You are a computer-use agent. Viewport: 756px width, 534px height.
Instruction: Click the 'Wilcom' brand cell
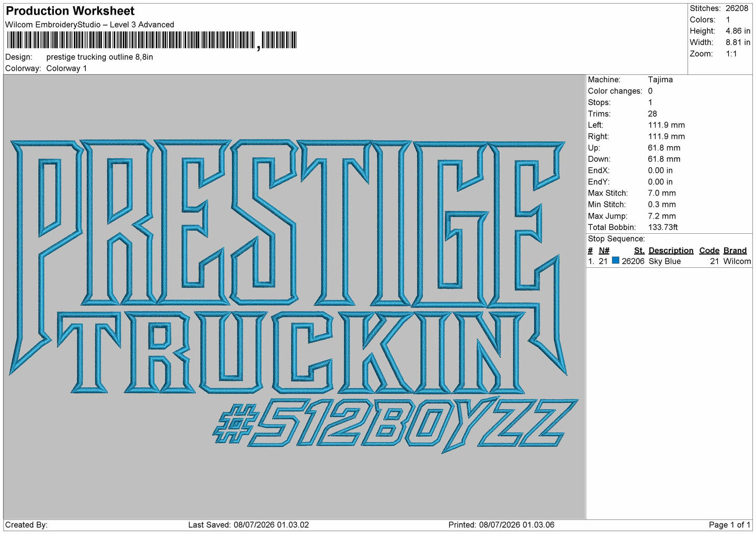click(x=737, y=262)
